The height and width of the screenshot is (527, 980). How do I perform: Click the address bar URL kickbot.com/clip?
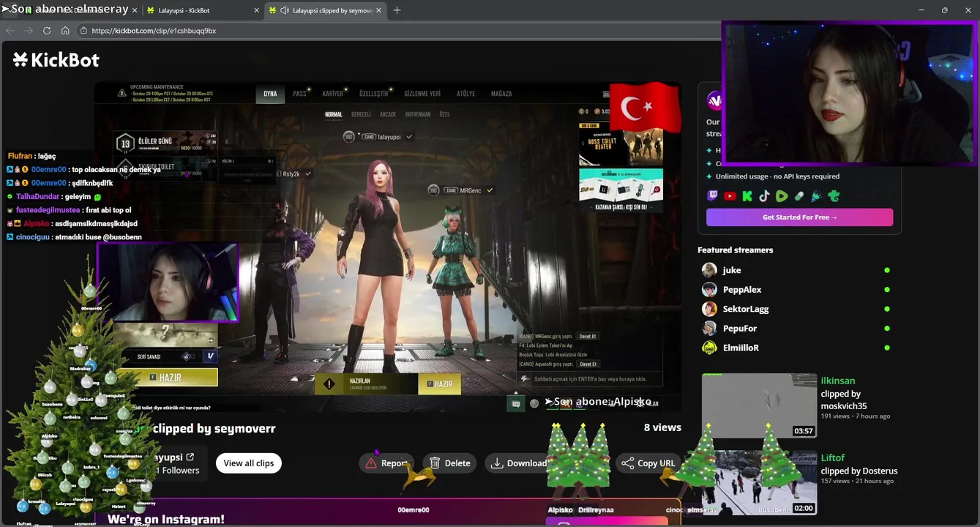154,31
